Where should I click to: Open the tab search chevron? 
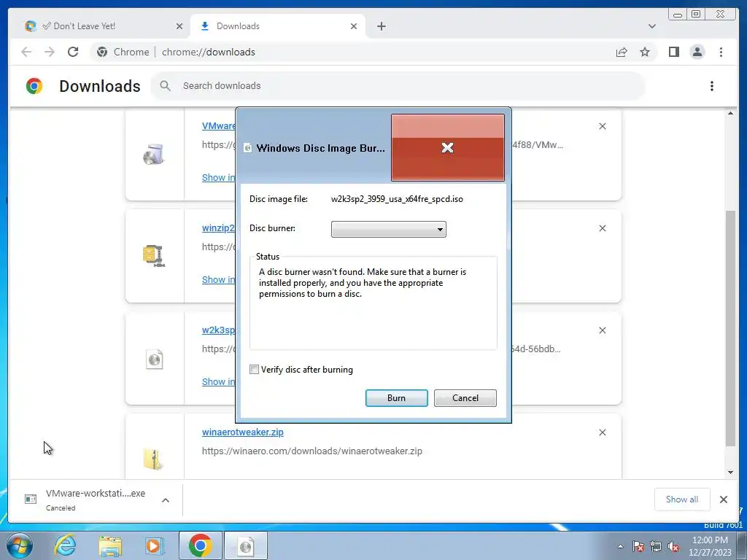click(x=651, y=26)
